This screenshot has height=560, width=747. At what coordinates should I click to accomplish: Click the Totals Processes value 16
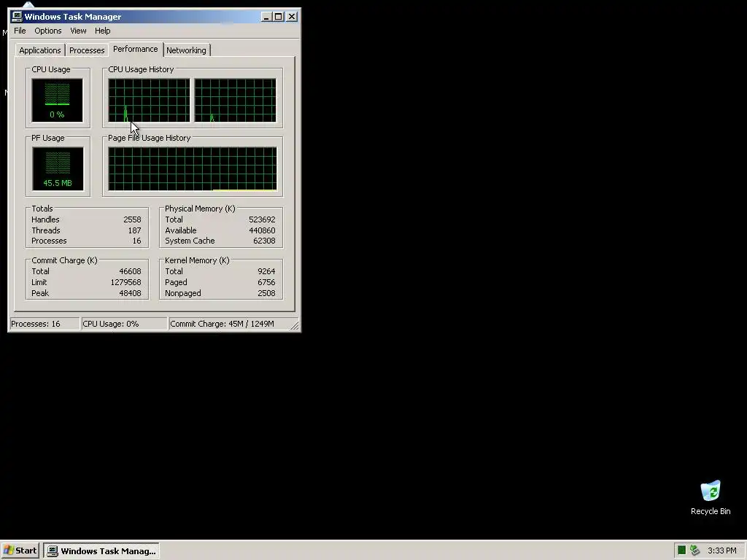[x=136, y=241]
